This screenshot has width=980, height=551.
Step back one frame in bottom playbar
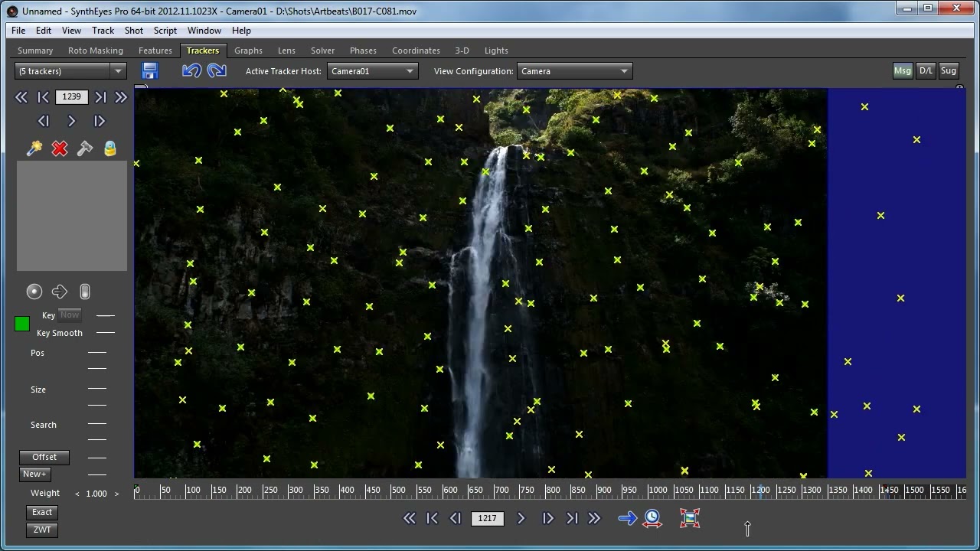456,518
